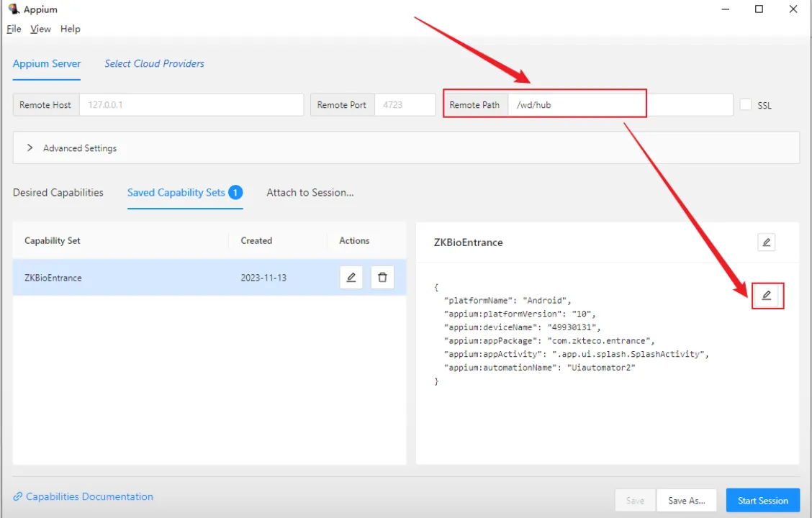
Task: Delete the ZKBioEntrance capability set
Action: point(382,277)
